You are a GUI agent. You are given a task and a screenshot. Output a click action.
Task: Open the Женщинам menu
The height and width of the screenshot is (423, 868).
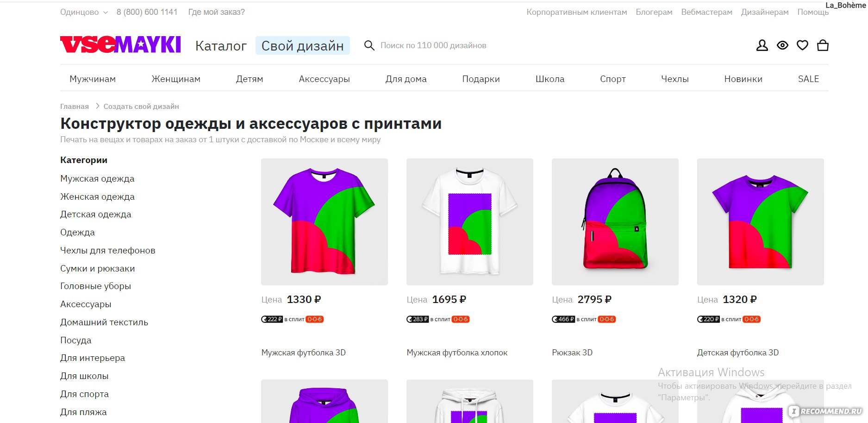(176, 79)
